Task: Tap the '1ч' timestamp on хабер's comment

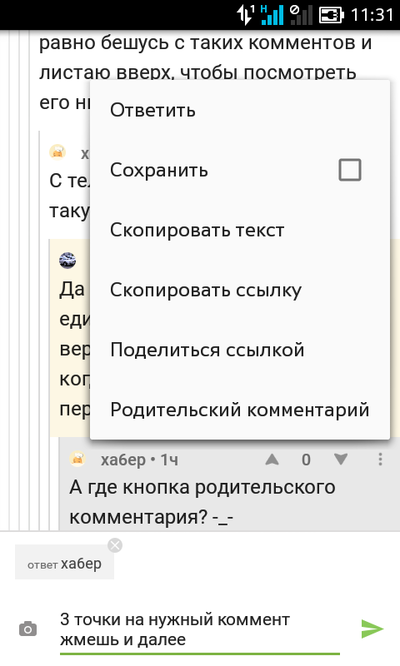Action: pyautogui.click(x=169, y=460)
